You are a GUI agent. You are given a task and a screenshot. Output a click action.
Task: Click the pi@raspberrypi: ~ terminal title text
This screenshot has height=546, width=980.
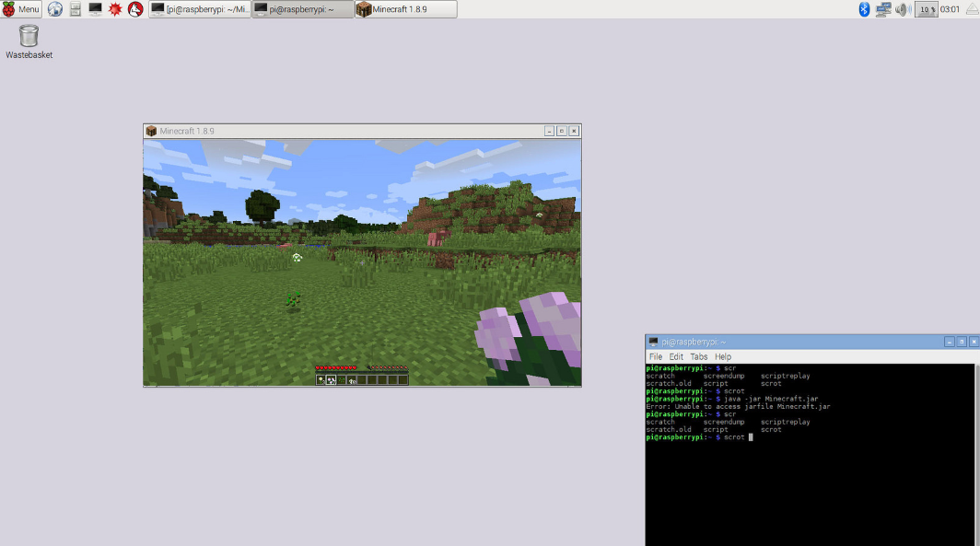point(694,342)
